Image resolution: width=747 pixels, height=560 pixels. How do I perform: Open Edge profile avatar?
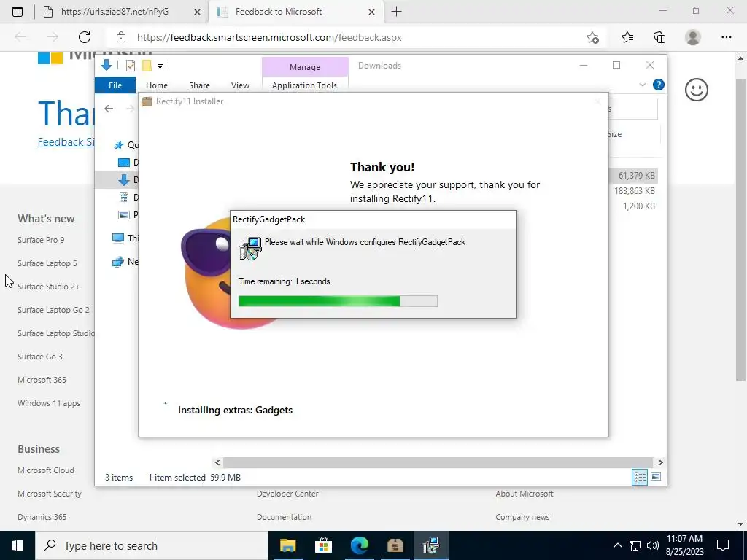click(693, 37)
